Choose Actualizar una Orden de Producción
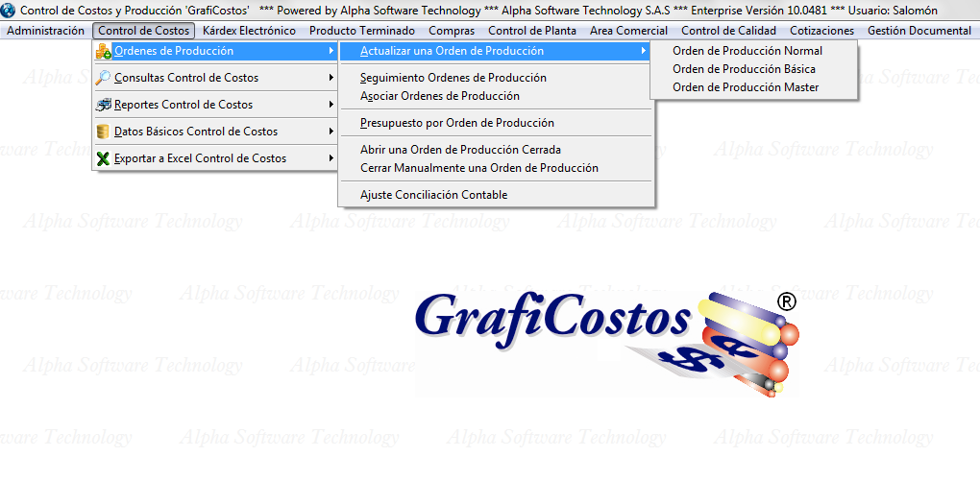 (x=497, y=51)
